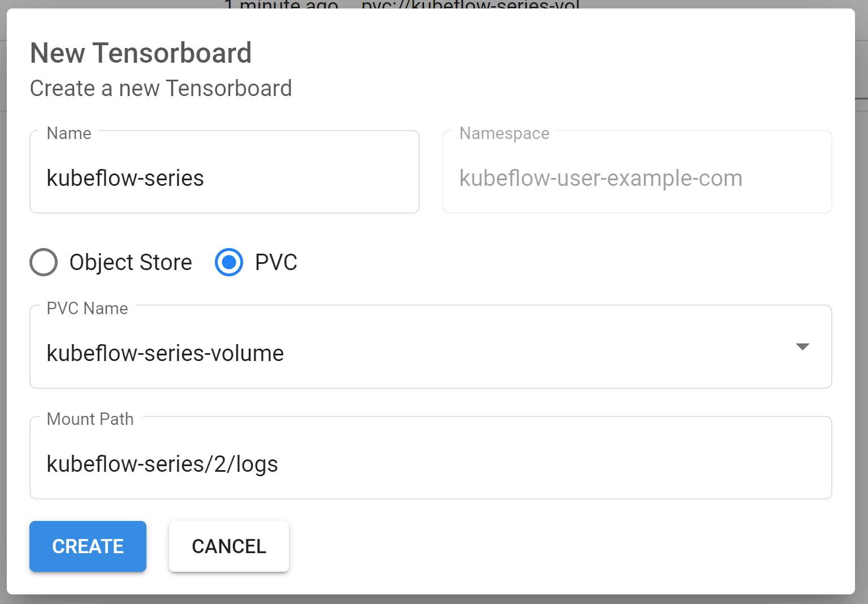Image resolution: width=868 pixels, height=604 pixels.
Task: Click the "1 minute ago" text behind dialog
Action: [x=281, y=5]
